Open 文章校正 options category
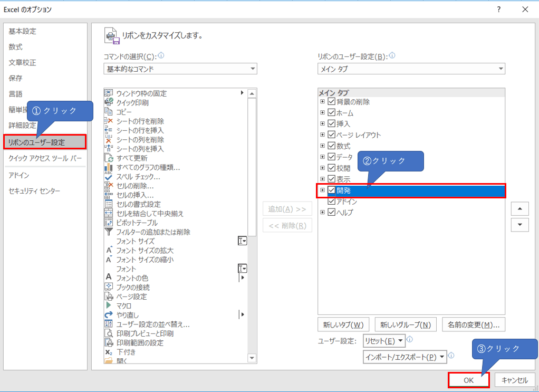Screen dimensions: 539x392 pyautogui.click(x=22, y=63)
